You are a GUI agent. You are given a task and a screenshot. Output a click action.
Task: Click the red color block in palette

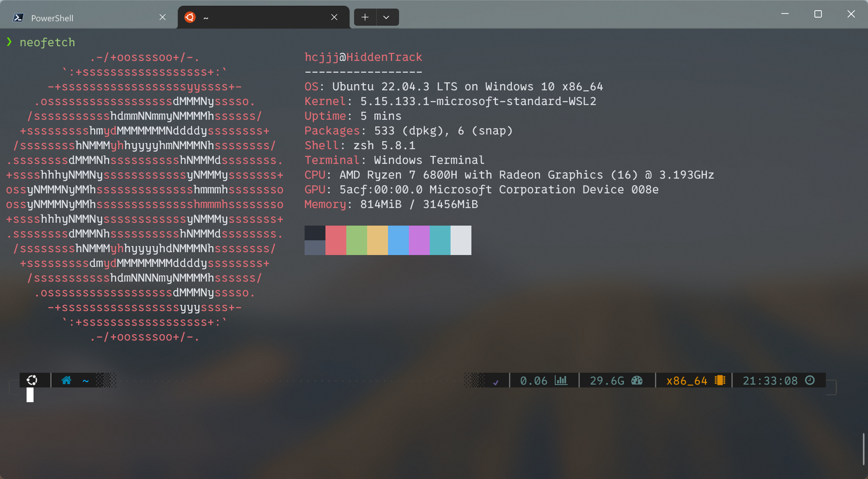click(336, 240)
